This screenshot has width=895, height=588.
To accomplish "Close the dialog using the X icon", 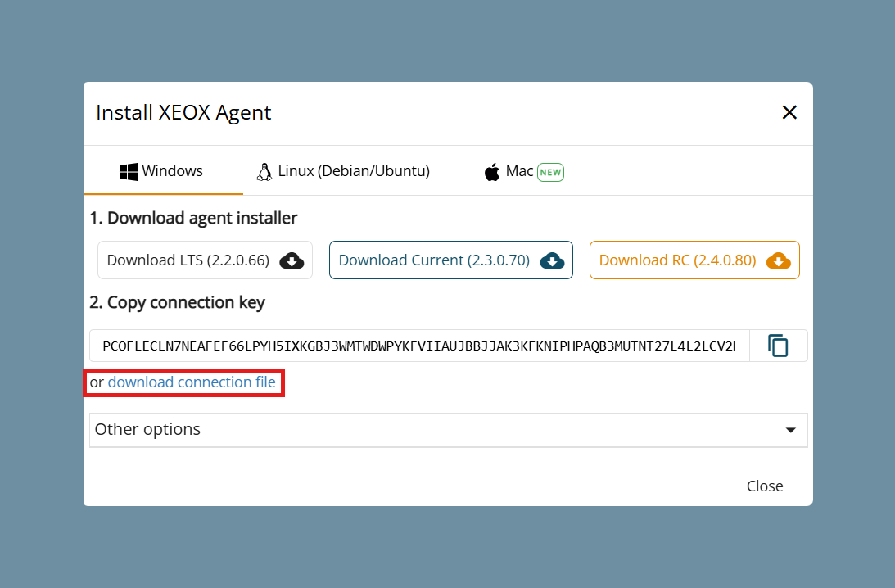I will pyautogui.click(x=789, y=112).
